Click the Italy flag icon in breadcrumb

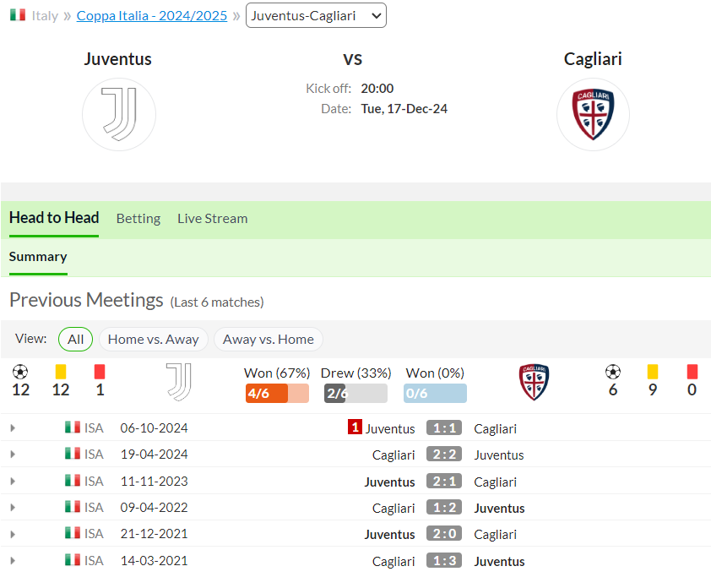point(18,15)
